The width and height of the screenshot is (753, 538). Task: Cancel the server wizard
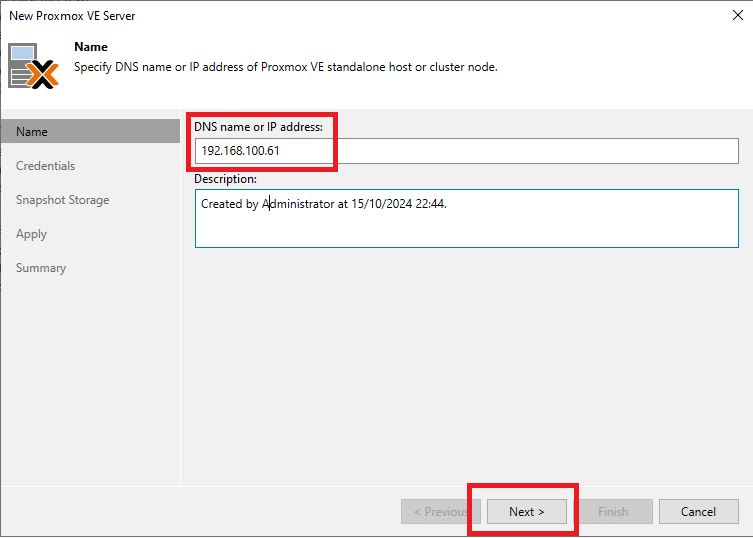[x=698, y=512]
